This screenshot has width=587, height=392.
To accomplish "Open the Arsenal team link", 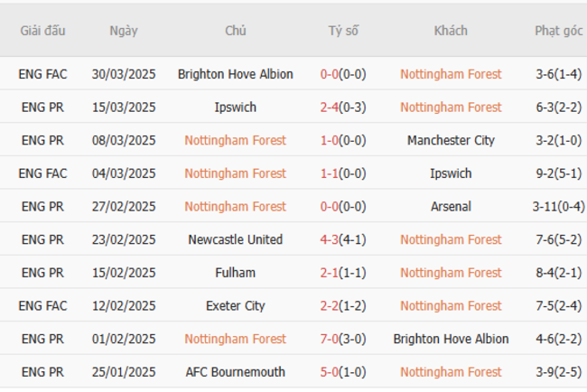I will click(451, 207).
